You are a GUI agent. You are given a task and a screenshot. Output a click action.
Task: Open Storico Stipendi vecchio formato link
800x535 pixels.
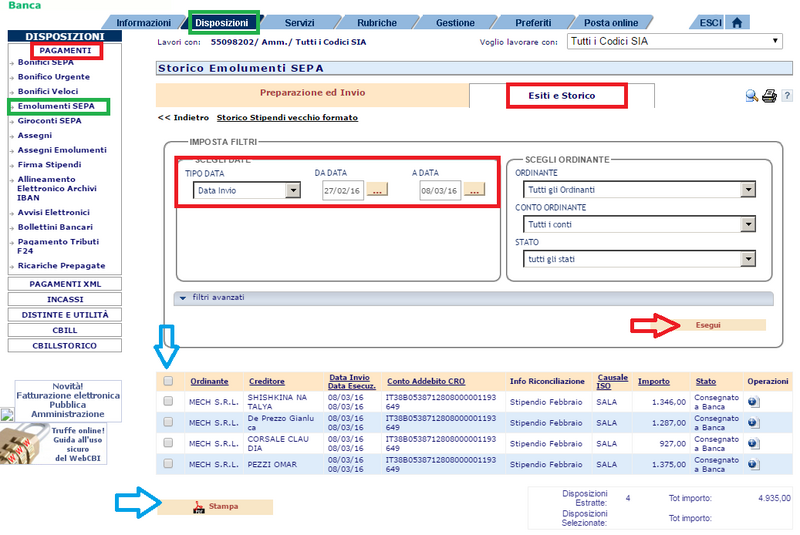pyautogui.click(x=287, y=118)
